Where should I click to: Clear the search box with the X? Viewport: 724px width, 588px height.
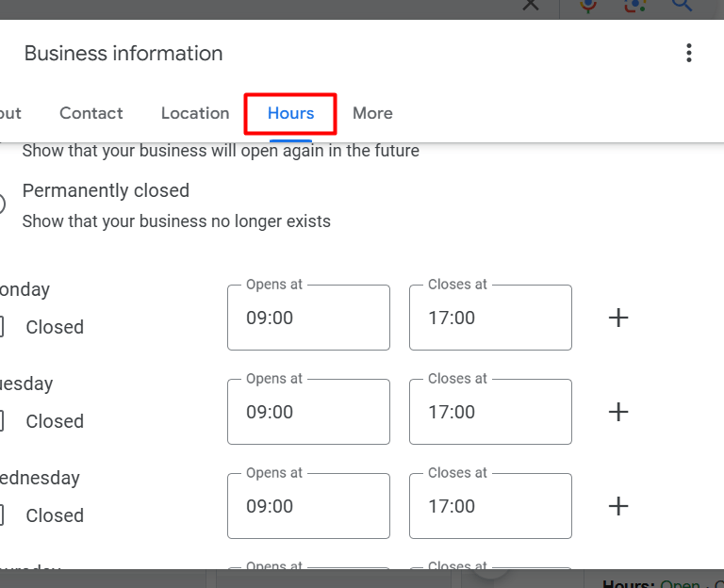531,5
